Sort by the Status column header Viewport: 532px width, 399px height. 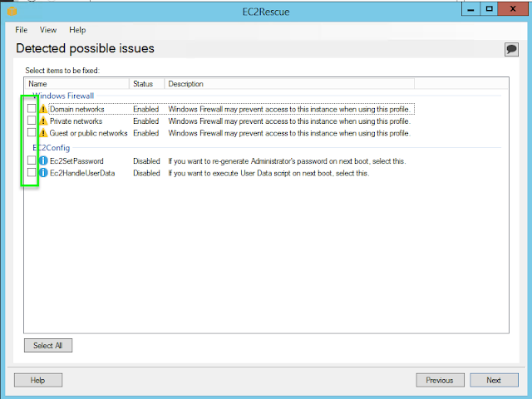pyautogui.click(x=146, y=84)
